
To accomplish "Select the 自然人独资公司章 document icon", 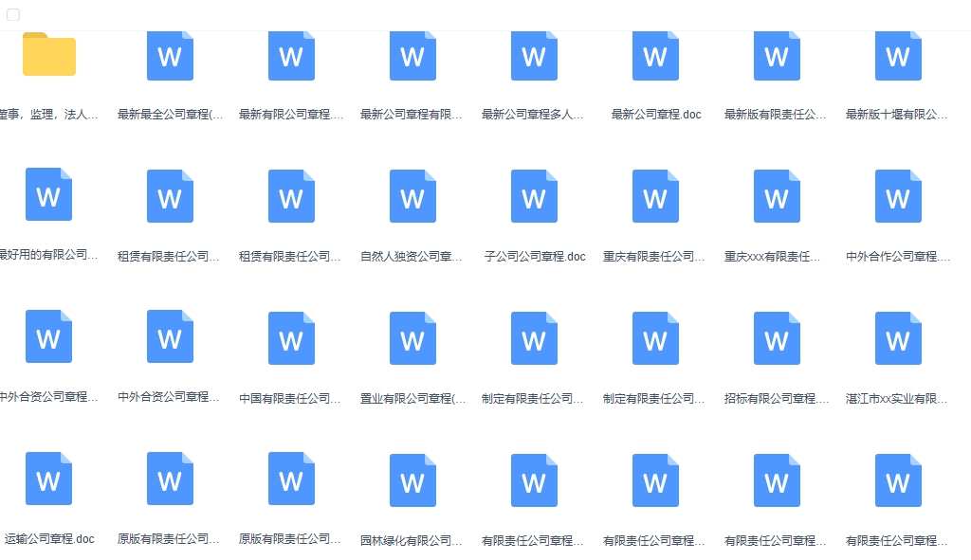I will (x=412, y=196).
